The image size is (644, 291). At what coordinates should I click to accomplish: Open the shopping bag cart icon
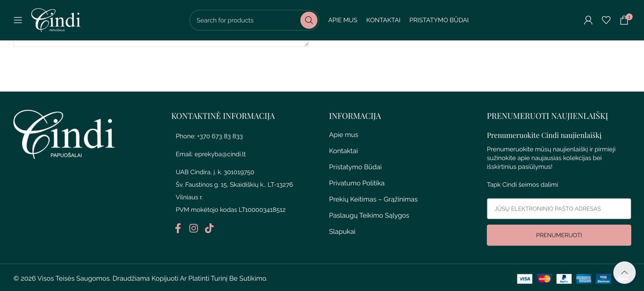coord(624,20)
